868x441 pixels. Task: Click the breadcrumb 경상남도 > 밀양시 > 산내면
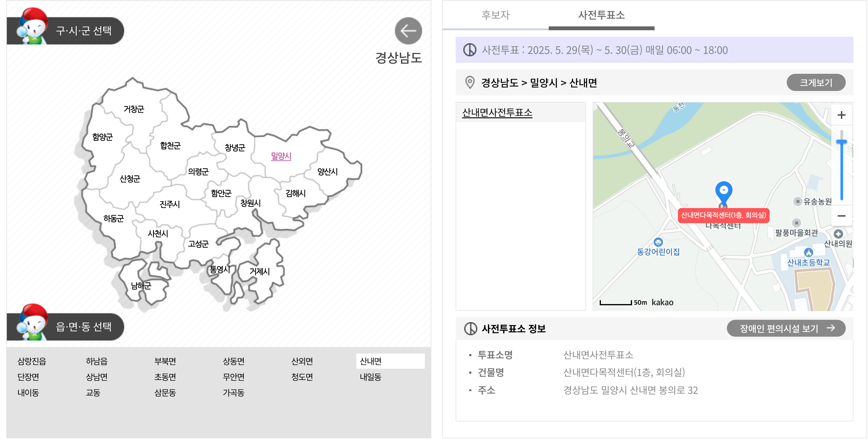(x=539, y=83)
